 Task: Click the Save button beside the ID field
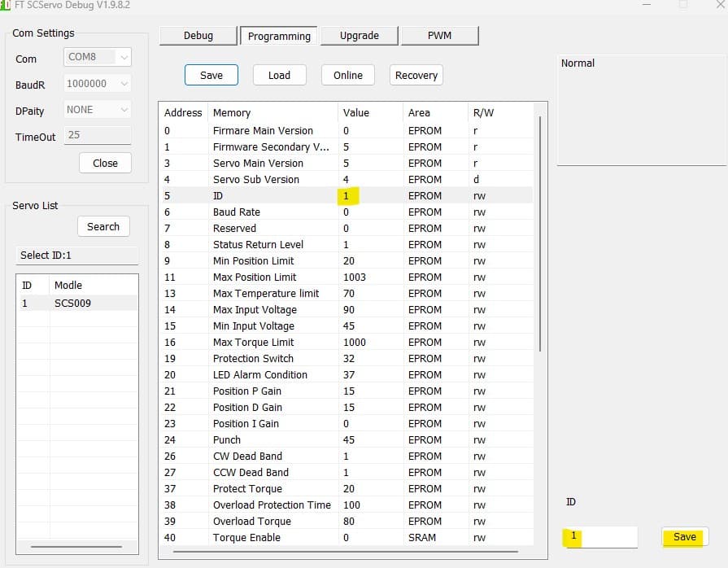click(685, 537)
